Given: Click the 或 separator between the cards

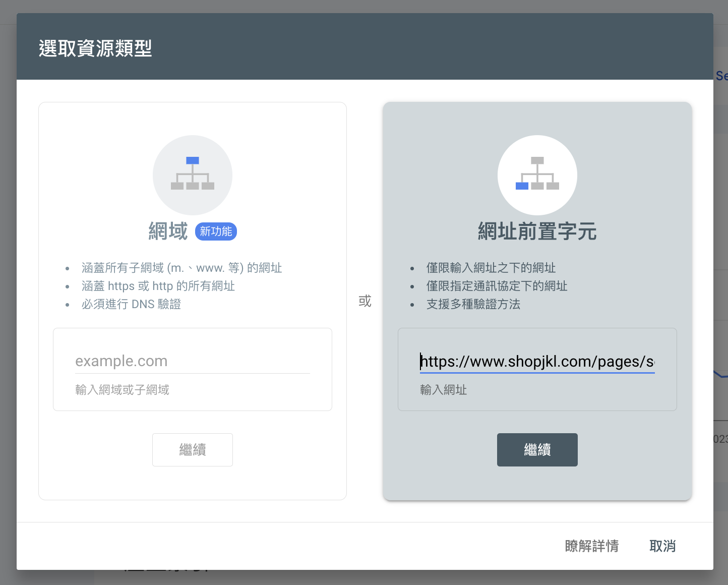Looking at the screenshot, I should (x=365, y=301).
